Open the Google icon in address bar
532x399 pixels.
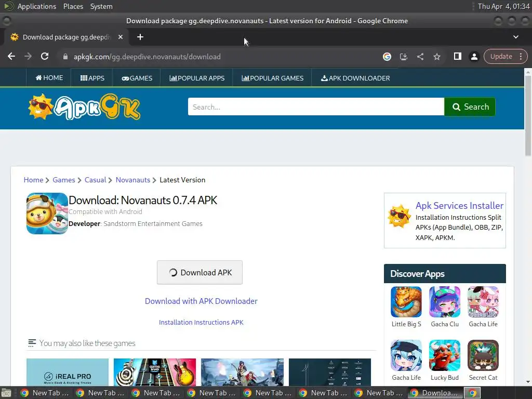pyautogui.click(x=387, y=57)
